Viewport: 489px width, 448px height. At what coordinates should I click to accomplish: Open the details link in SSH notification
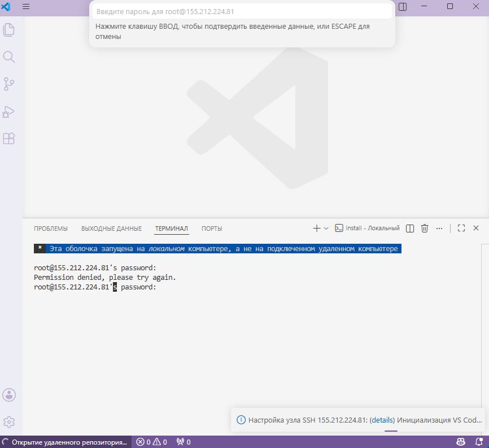click(382, 420)
